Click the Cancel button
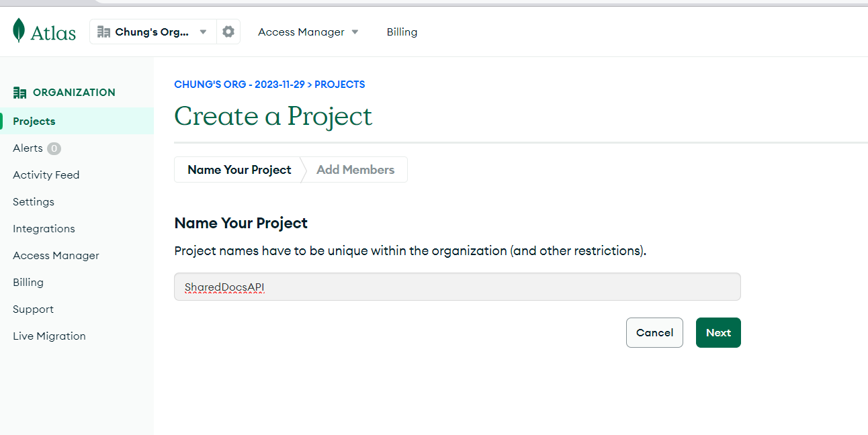Image resolution: width=868 pixels, height=435 pixels. point(654,332)
